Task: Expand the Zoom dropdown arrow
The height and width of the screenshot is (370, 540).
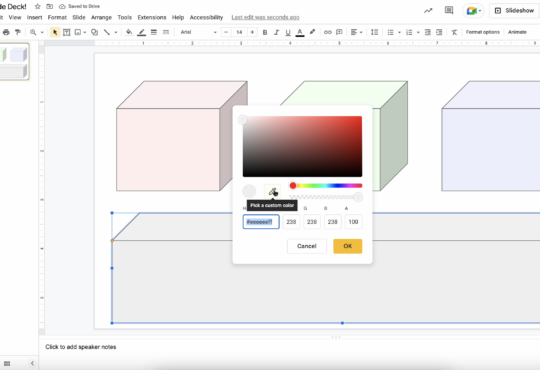Action: click(42, 32)
